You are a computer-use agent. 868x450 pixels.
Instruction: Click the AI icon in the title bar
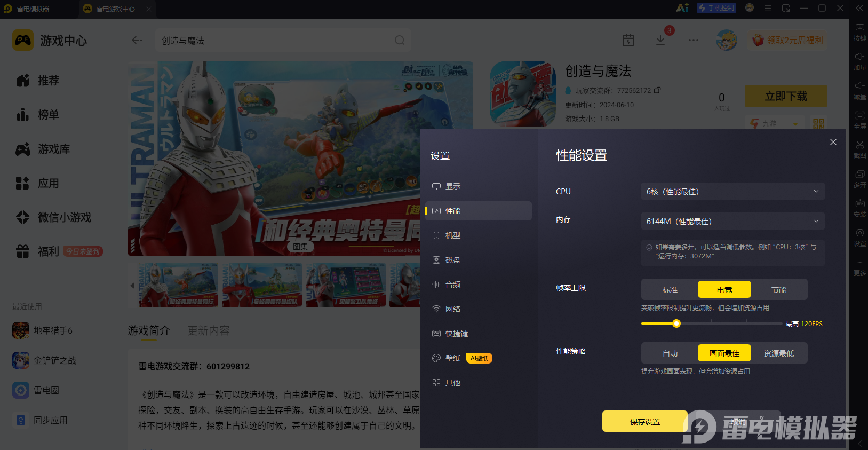pos(682,8)
